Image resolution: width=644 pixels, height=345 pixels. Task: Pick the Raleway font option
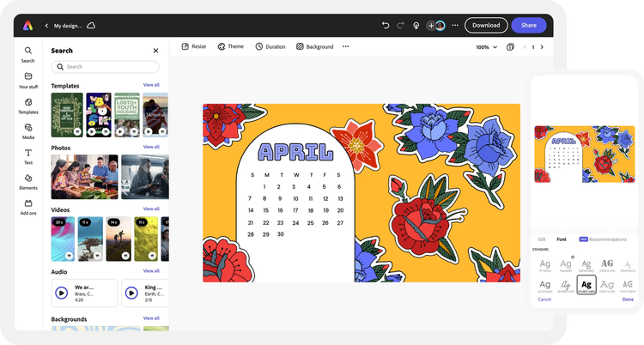point(566,265)
